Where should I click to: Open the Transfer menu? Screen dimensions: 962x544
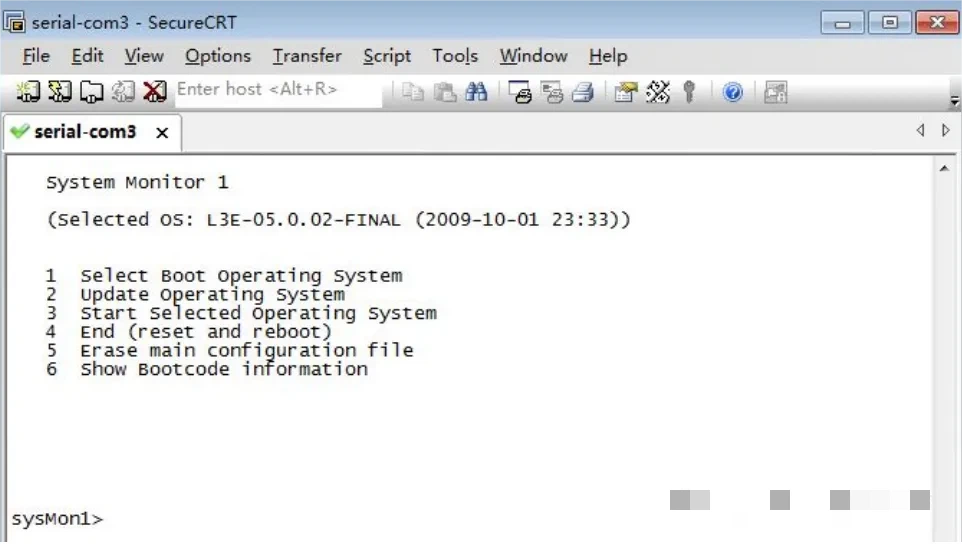[x=307, y=56]
